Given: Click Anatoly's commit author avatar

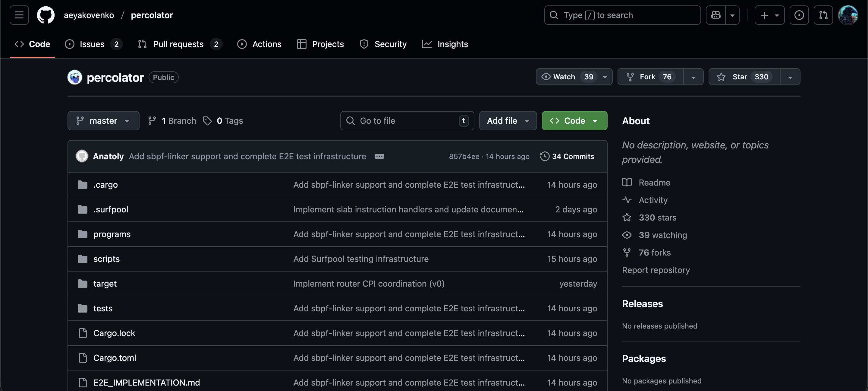Looking at the screenshot, I should pos(82,156).
